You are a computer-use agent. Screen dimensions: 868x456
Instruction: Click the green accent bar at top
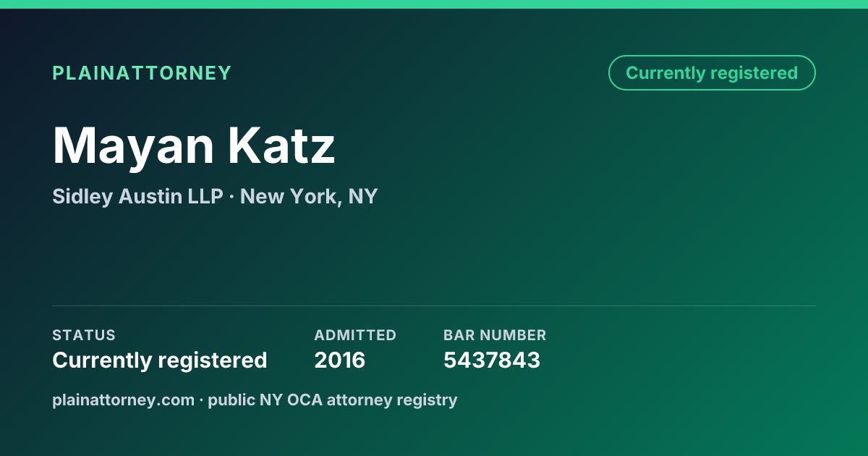[434, 4]
